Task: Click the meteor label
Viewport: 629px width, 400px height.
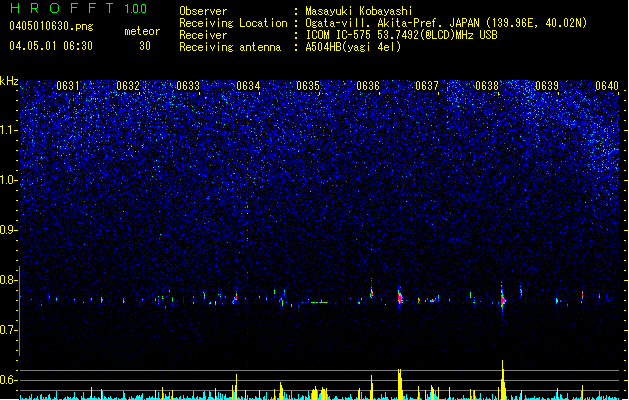Action: click(142, 31)
